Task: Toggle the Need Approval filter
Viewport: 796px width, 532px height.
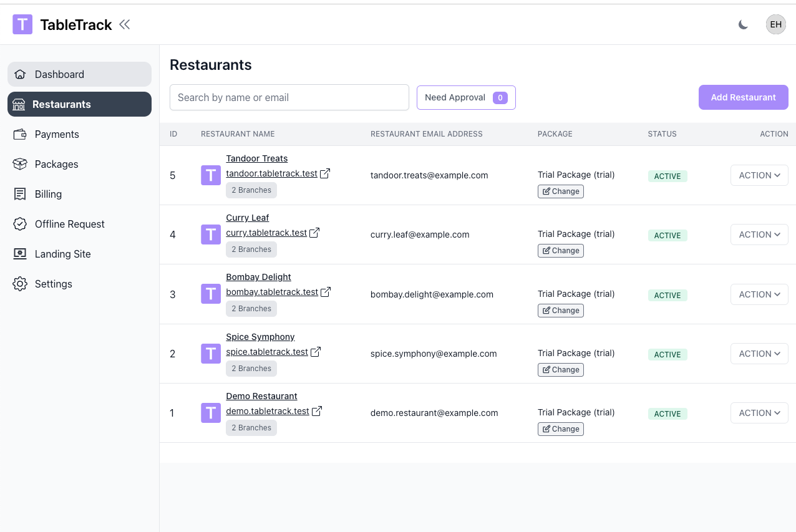Action: pos(466,97)
